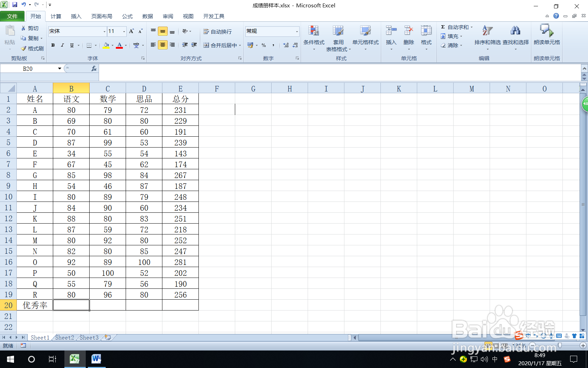Toggle Italic formatting
The height and width of the screenshot is (368, 588).
pos(62,45)
